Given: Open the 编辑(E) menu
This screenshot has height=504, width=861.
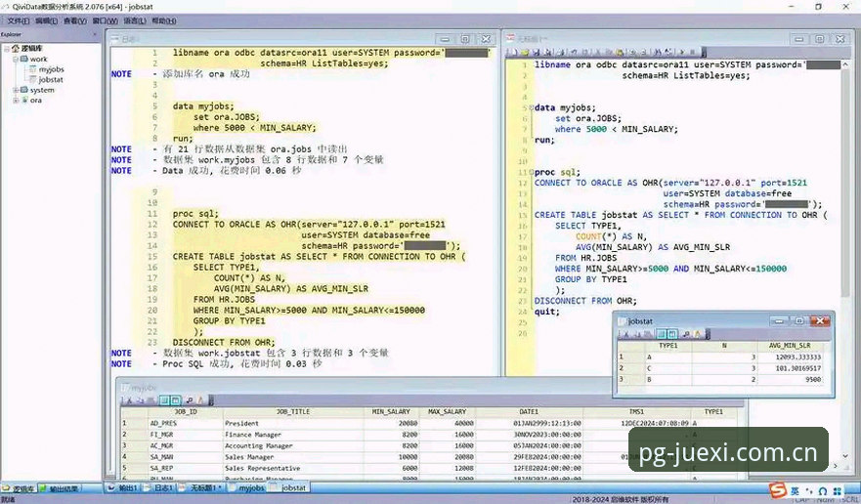Looking at the screenshot, I should pos(46,21).
